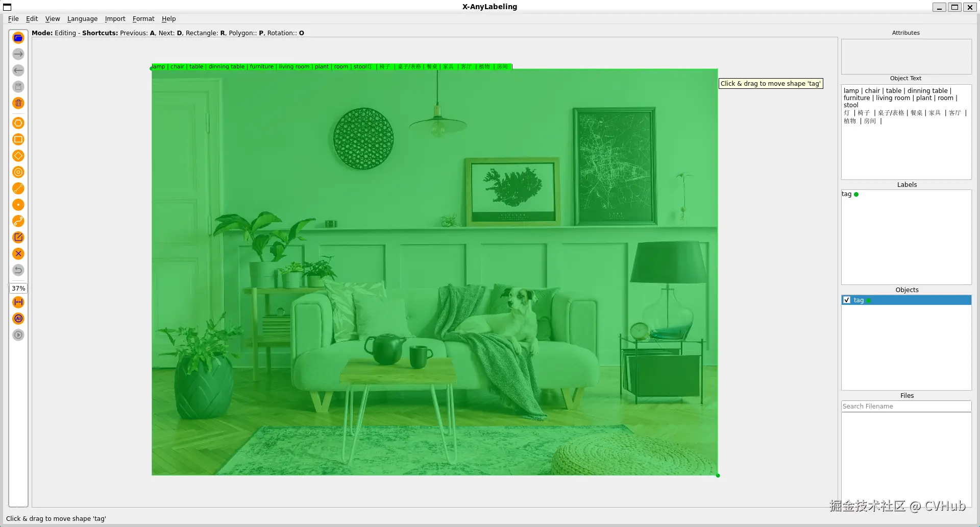Click the Search Filename field
Screen dimensions: 980x527
click(906, 406)
